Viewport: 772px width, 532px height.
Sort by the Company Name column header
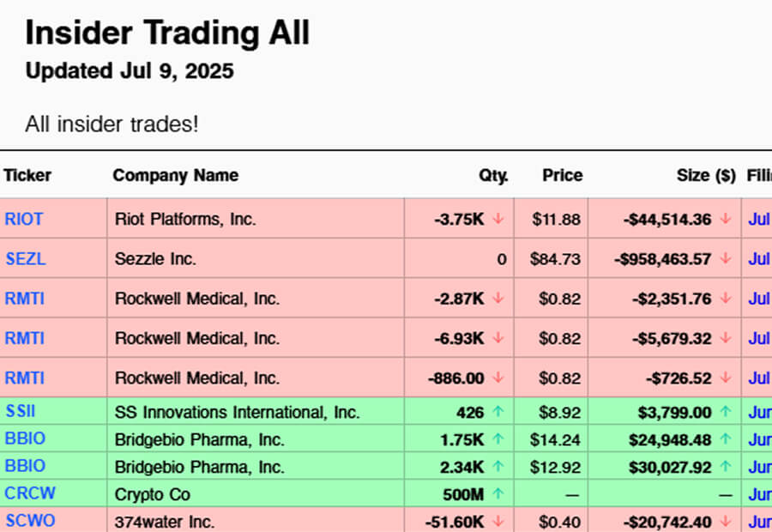(x=175, y=175)
